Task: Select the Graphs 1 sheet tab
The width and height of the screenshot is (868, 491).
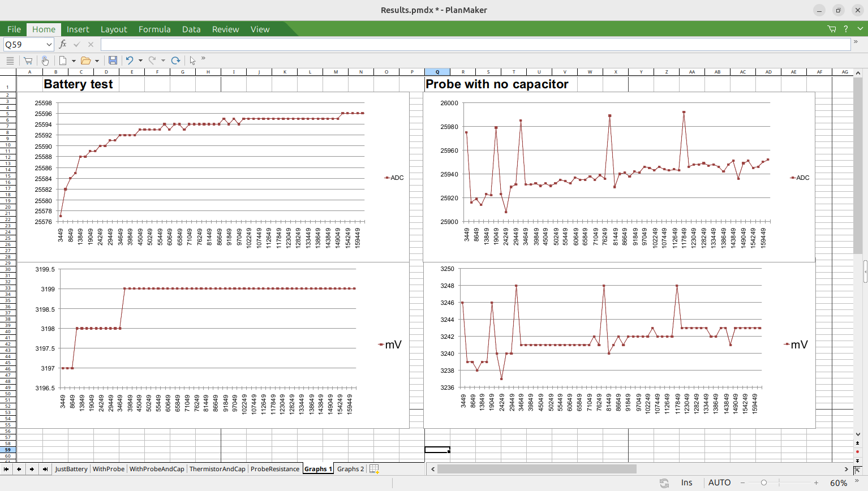Action: [x=318, y=469]
